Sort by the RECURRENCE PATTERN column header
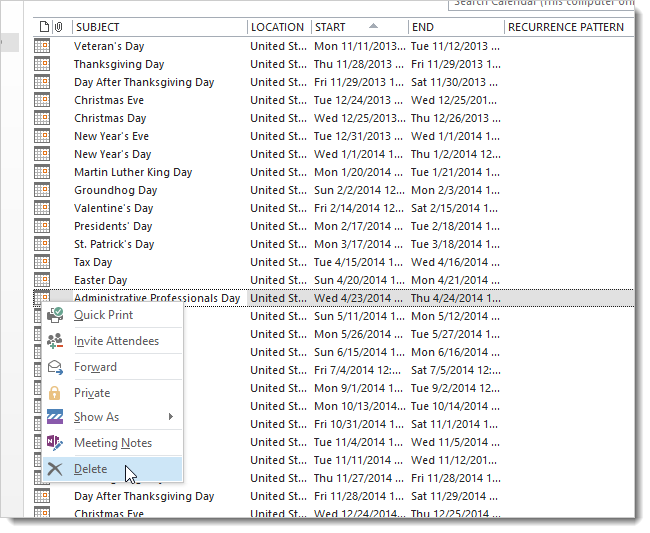Viewport: 650px width, 533px height. tap(569, 27)
